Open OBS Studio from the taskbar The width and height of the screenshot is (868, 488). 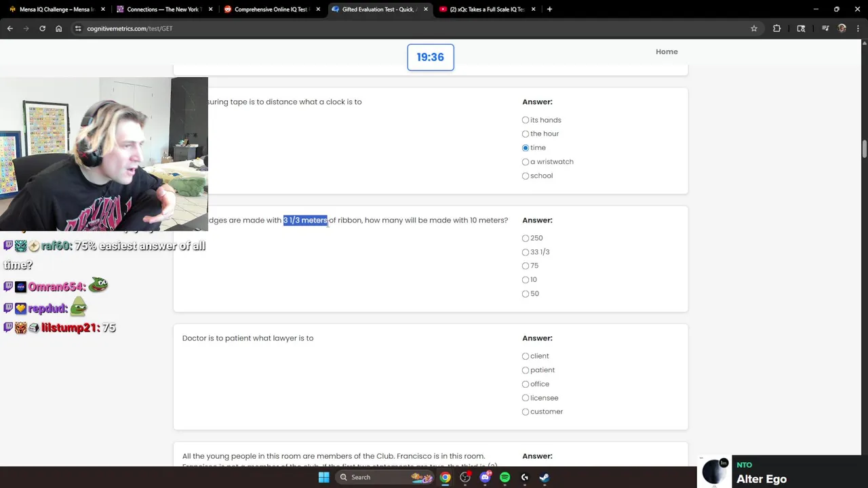[x=465, y=477]
